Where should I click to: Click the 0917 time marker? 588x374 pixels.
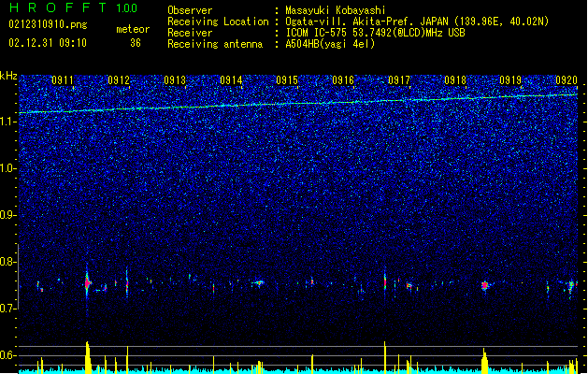coord(399,80)
